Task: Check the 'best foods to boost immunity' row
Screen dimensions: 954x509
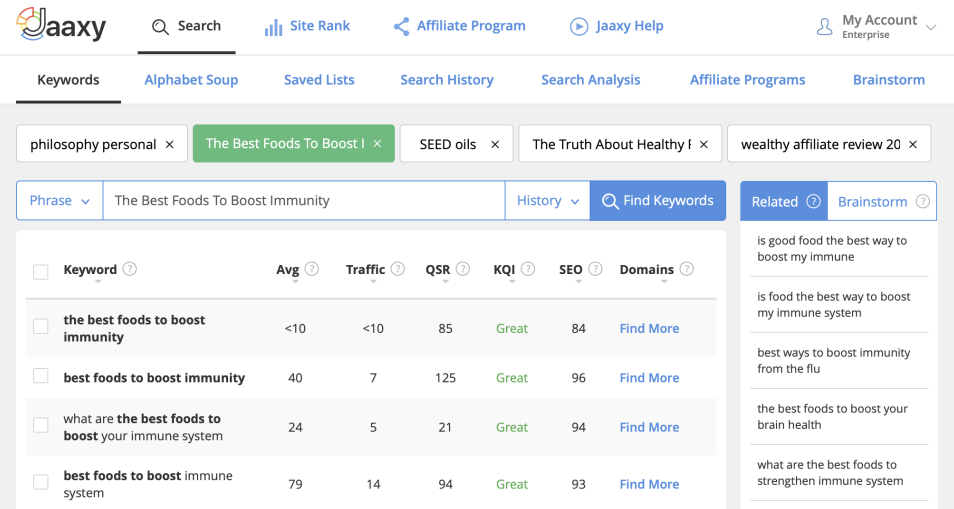Action: point(41,376)
